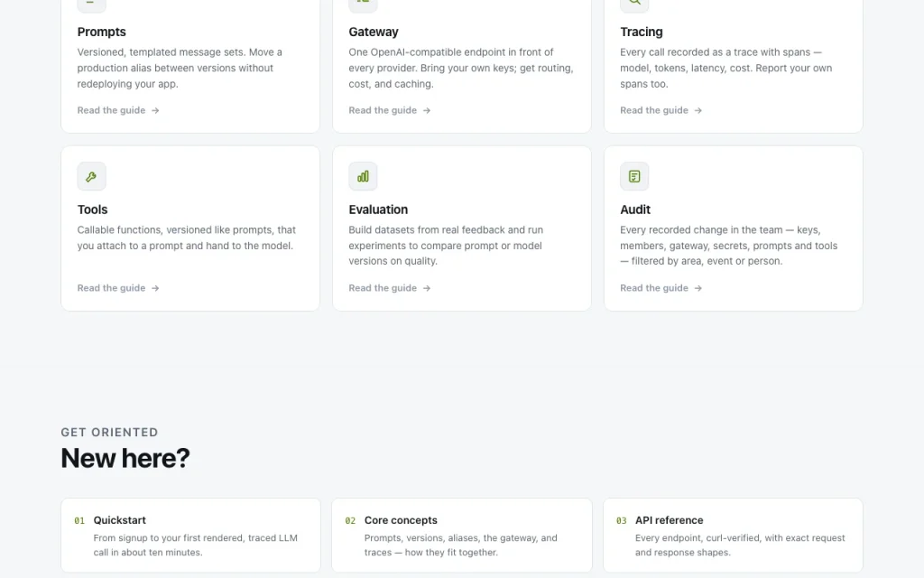This screenshot has width=924, height=578.
Task: Select the Tracing heading
Action: (x=642, y=32)
